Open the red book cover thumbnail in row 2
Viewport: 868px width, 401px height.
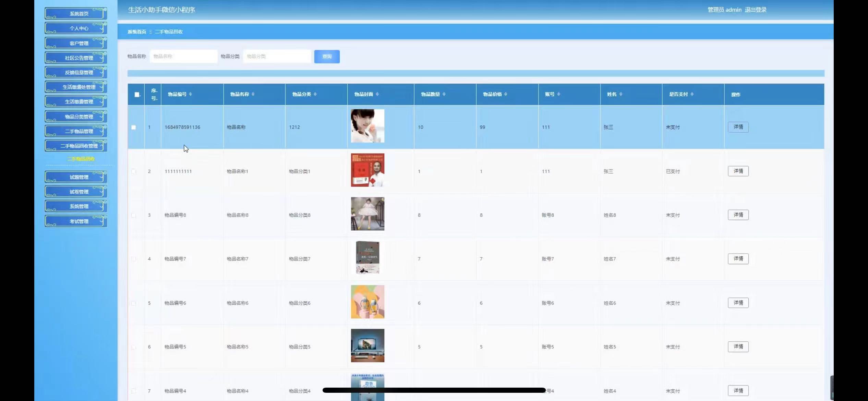coord(367,170)
